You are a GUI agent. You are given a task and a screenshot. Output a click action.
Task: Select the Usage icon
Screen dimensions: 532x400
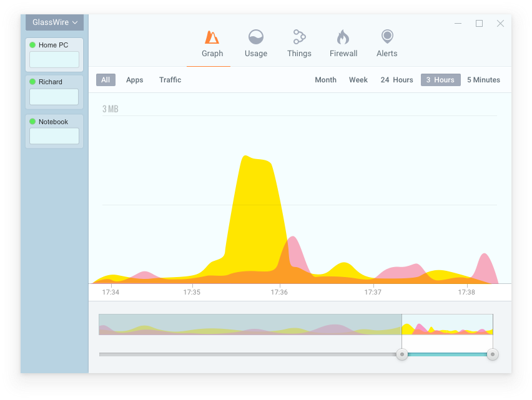pos(255,37)
